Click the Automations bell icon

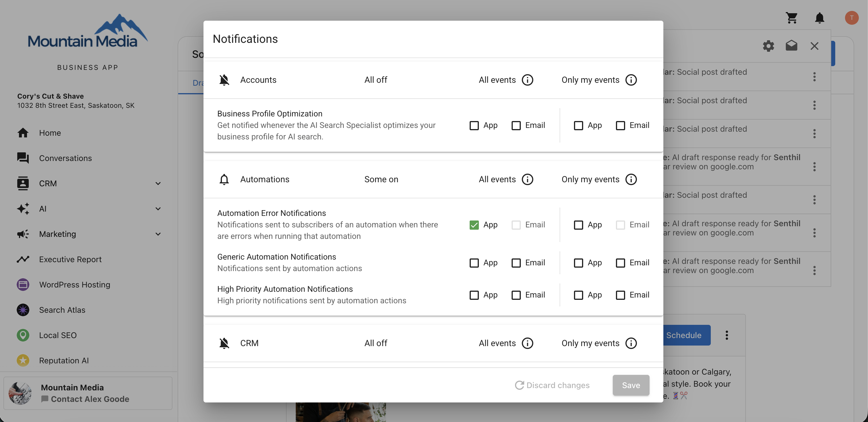[224, 179]
